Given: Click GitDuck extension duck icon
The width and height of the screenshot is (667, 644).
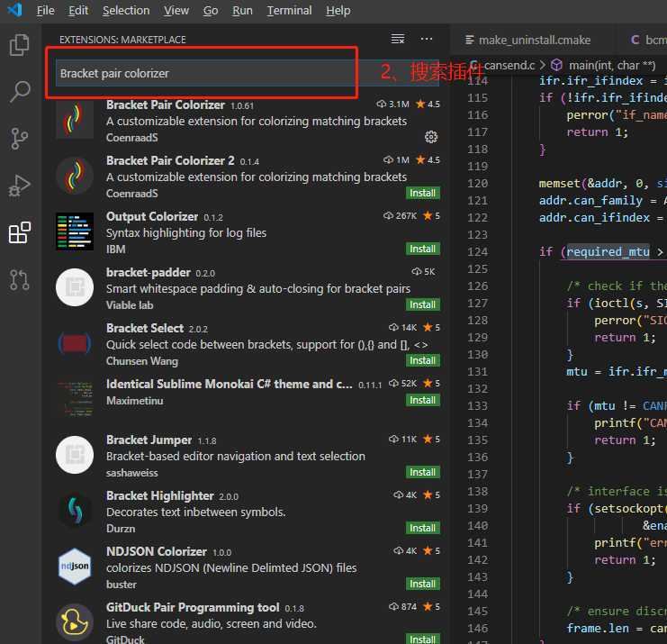Looking at the screenshot, I should click(x=75, y=622).
